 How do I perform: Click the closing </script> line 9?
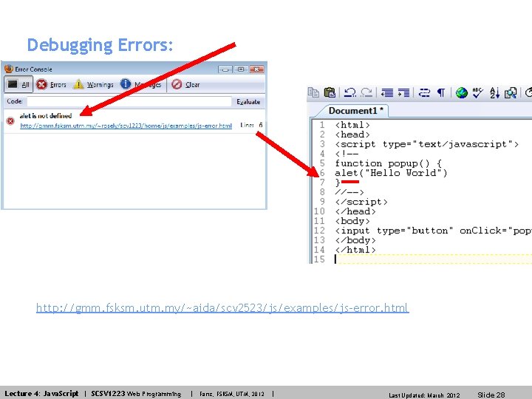tap(361, 202)
